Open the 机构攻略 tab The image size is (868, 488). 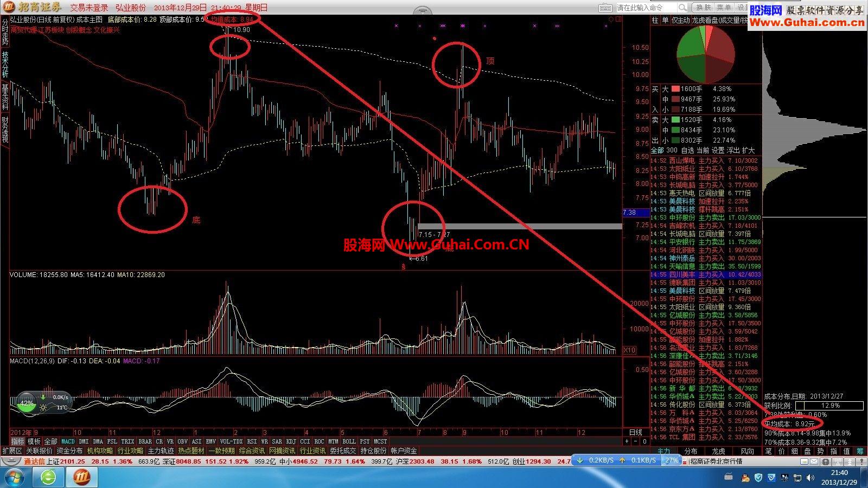[100, 451]
